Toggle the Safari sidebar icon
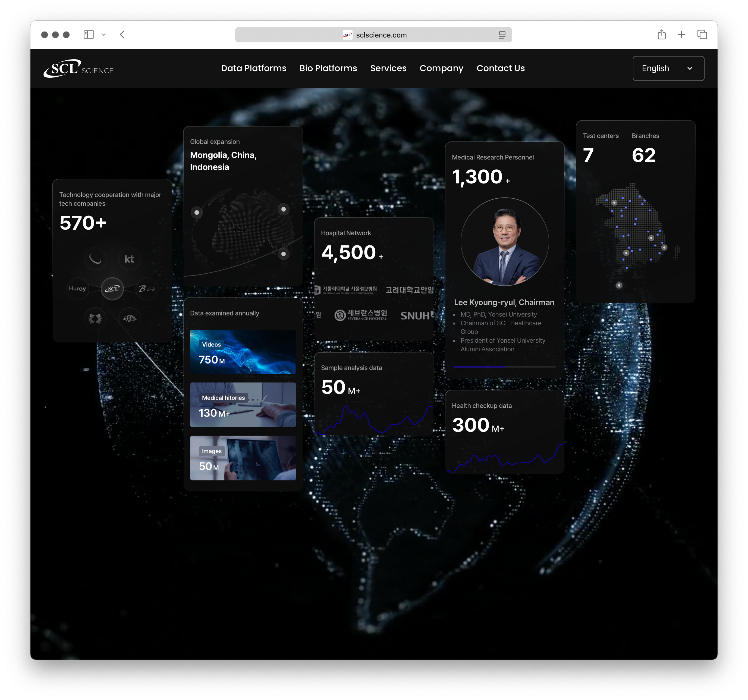This screenshot has height=700, width=748. 89,35
